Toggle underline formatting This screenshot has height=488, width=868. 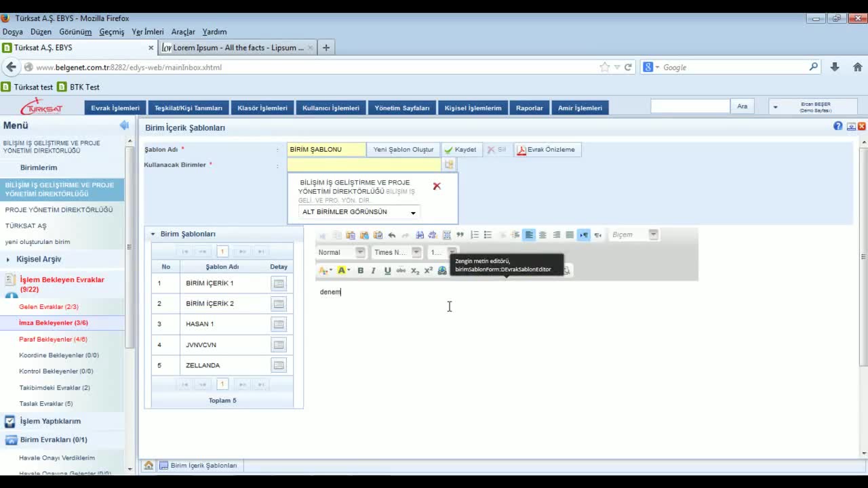coord(387,270)
